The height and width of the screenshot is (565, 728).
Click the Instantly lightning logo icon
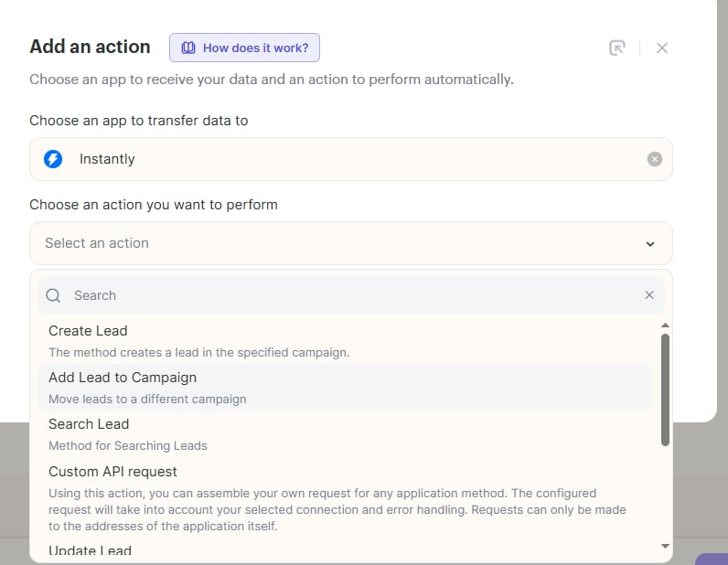(53, 159)
